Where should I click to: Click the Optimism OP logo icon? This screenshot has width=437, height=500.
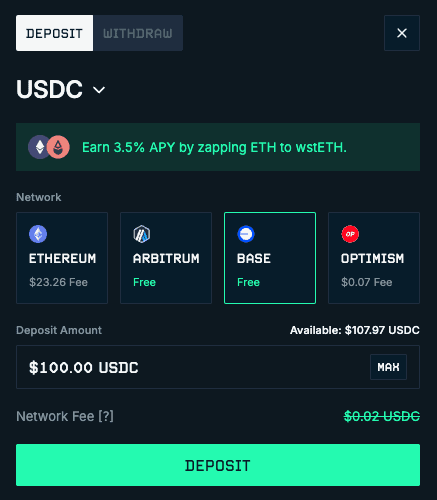(x=350, y=234)
